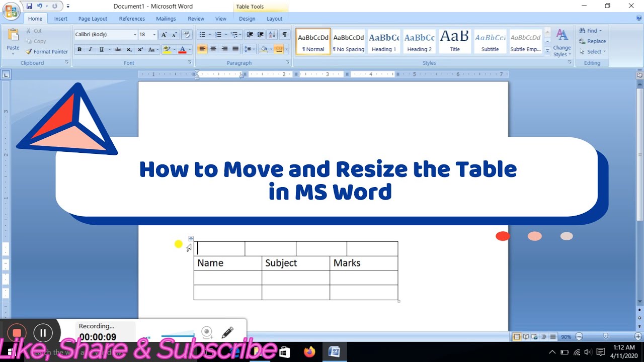Open Firefox from the taskbar

tap(309, 352)
